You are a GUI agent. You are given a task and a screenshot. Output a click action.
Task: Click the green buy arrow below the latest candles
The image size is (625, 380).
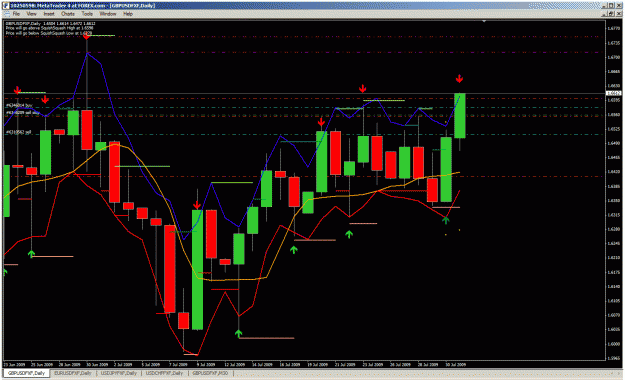(446, 220)
